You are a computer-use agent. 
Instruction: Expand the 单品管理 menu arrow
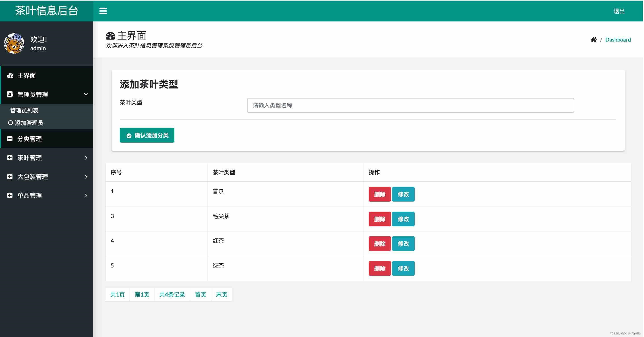86,195
